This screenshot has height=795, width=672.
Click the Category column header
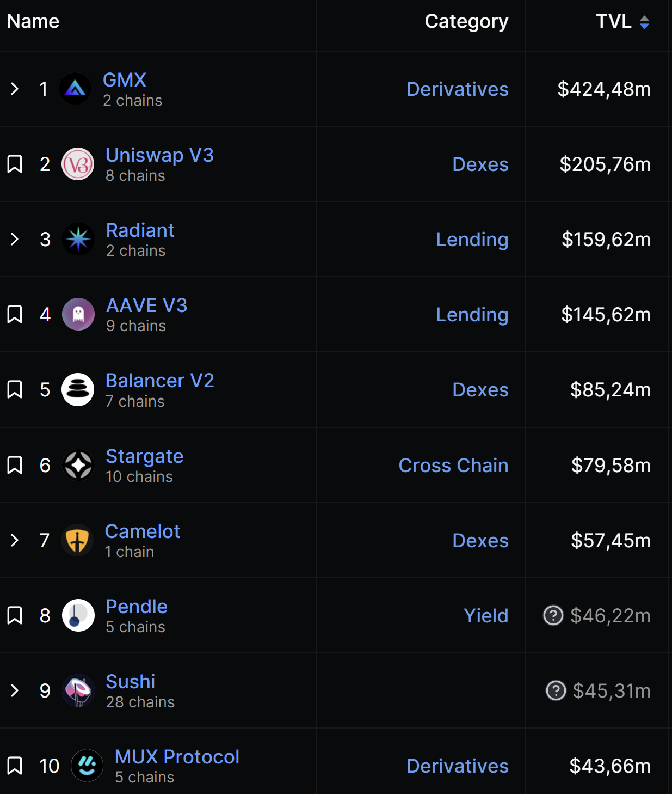coord(466,21)
